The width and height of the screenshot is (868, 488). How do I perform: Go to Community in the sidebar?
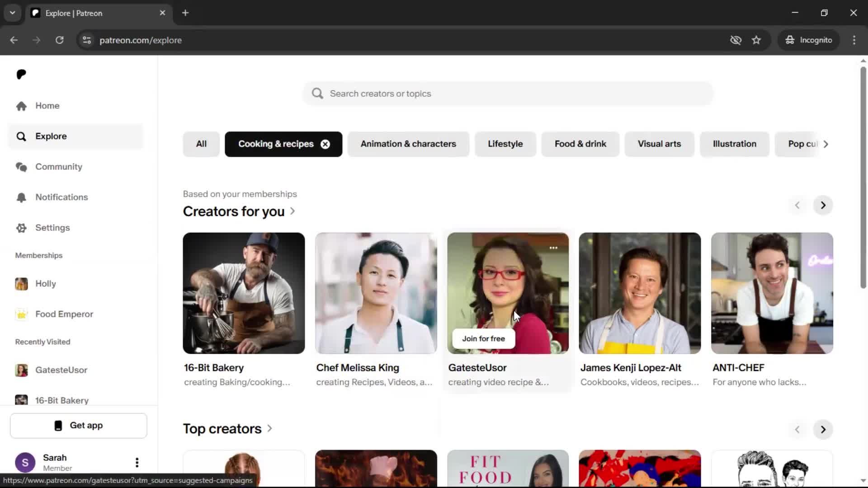(75, 167)
